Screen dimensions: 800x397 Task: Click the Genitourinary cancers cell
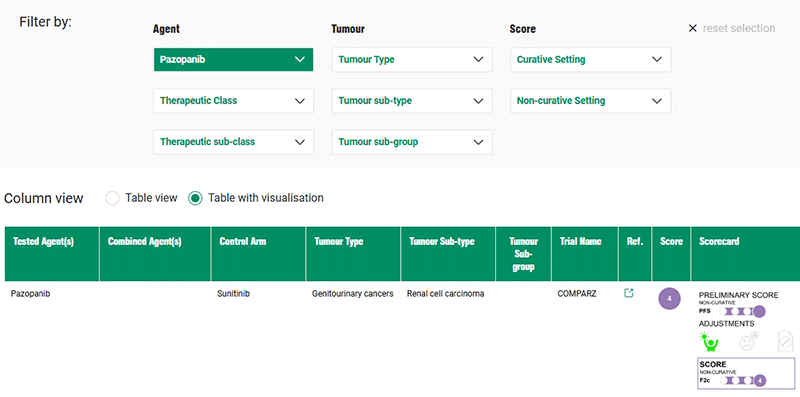pos(353,294)
